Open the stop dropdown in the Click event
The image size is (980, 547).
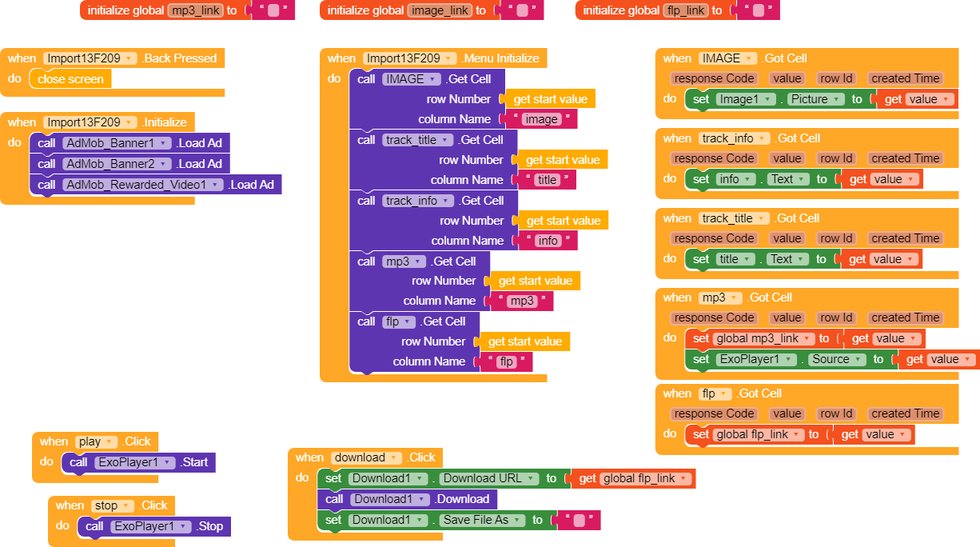(x=111, y=505)
